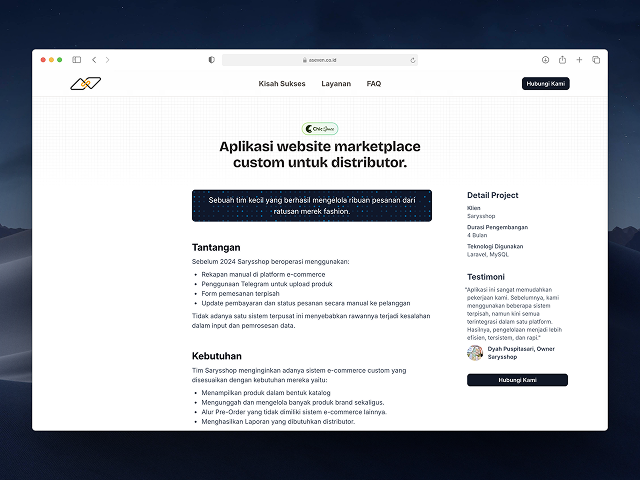Open the privacy shield icon
640x480 pixels.
point(211,60)
